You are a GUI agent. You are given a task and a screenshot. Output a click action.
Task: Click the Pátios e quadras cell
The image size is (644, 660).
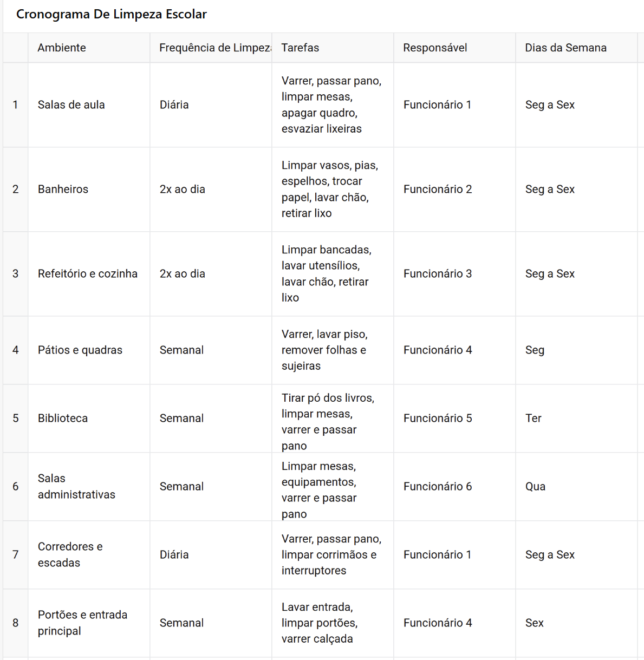[x=89, y=350]
